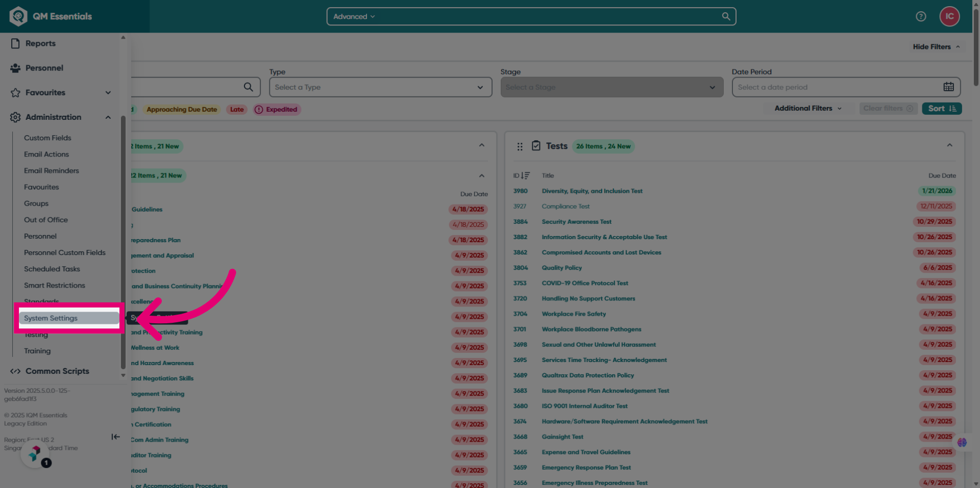
Task: Open the help question mark icon
Action: point(921,16)
